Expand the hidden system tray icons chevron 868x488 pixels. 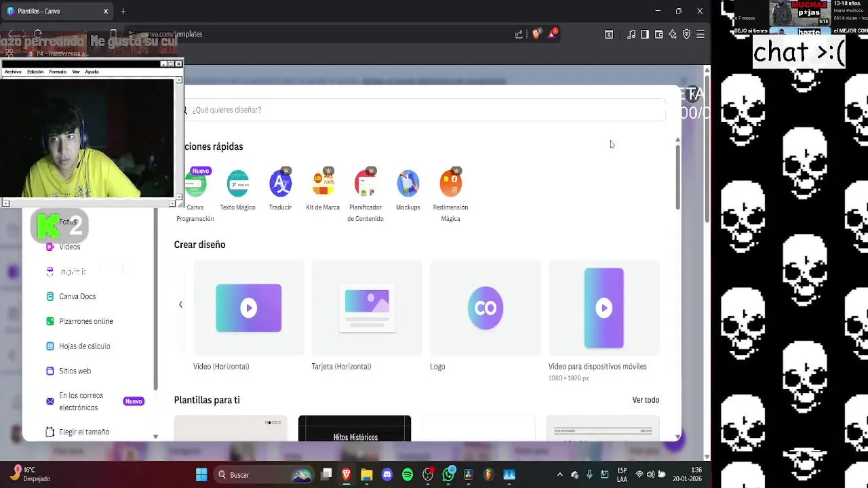click(559, 474)
